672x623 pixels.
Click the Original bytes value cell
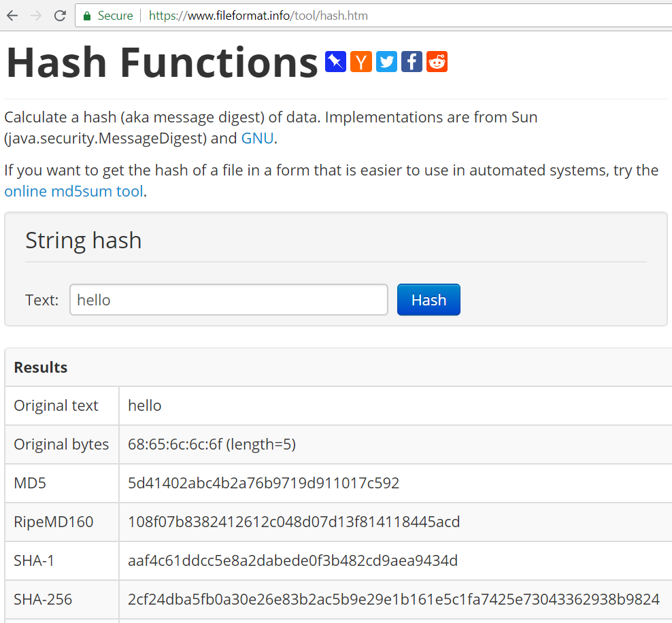(x=212, y=445)
